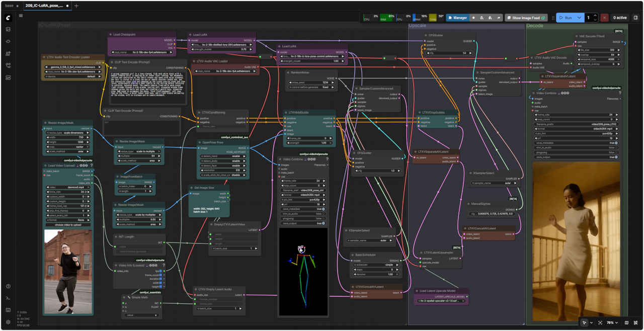
Task: Click the star icon beside Manager
Action: [x=473, y=18]
